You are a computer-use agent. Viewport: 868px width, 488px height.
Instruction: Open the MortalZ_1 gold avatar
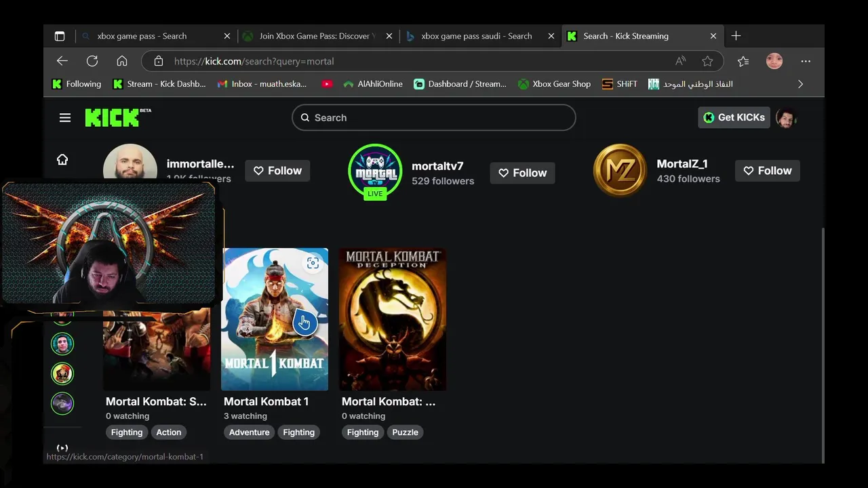(x=620, y=170)
